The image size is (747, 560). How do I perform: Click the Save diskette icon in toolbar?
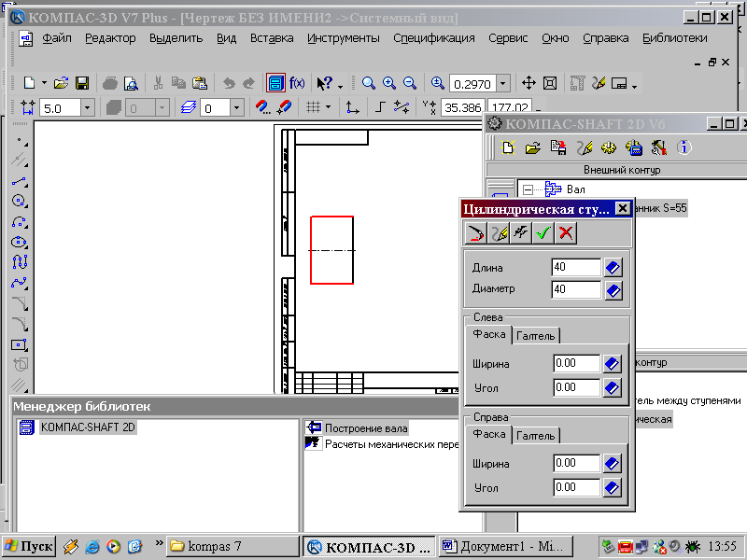(x=82, y=83)
